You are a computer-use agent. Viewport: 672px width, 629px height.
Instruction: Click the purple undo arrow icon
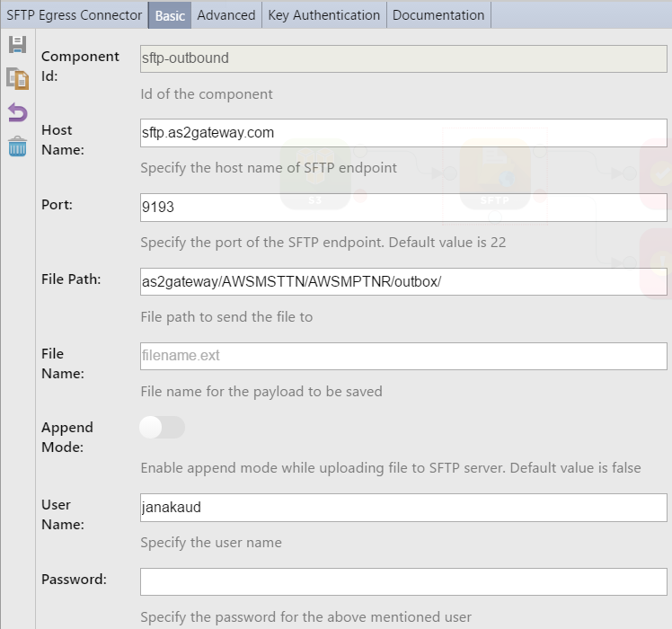pyautogui.click(x=18, y=112)
